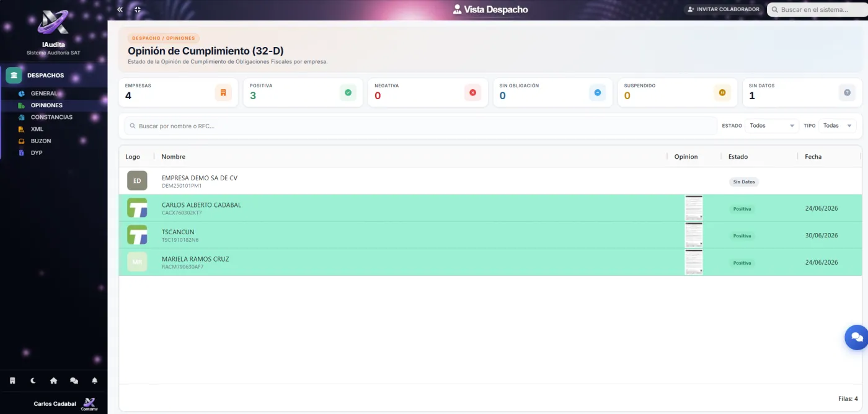Open TSCANCUN's opinion document thumbnail
The width and height of the screenshot is (868, 414).
coord(694,236)
